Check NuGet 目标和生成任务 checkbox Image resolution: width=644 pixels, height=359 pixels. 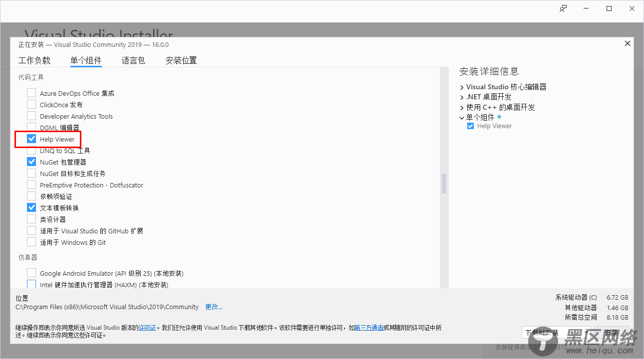tap(31, 173)
